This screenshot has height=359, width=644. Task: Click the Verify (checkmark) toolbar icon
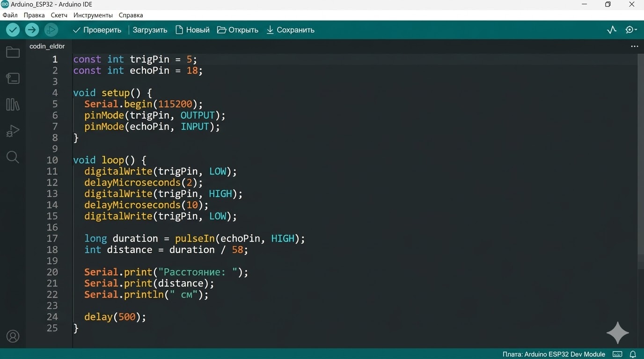(13, 29)
